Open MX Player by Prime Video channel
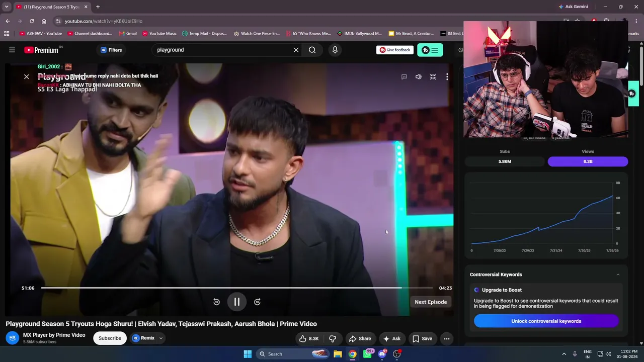 tap(54, 335)
